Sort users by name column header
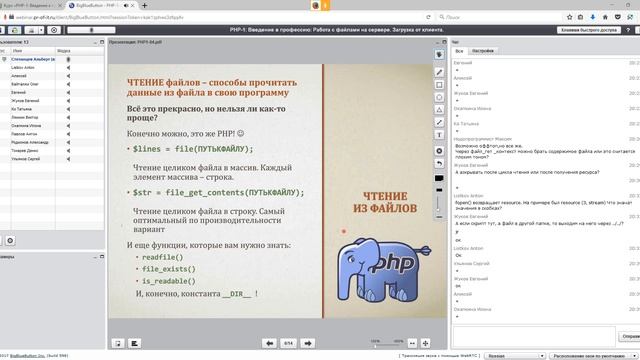The image size is (640, 360). (33, 51)
